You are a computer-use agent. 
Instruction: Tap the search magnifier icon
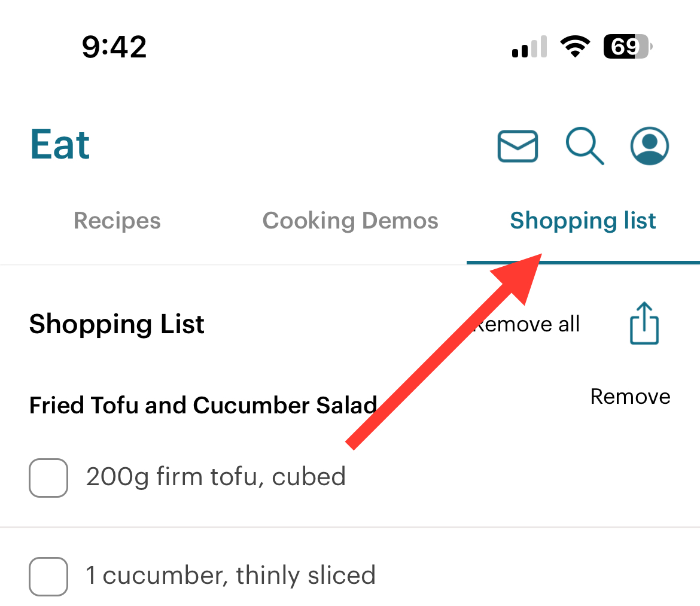pyautogui.click(x=585, y=146)
